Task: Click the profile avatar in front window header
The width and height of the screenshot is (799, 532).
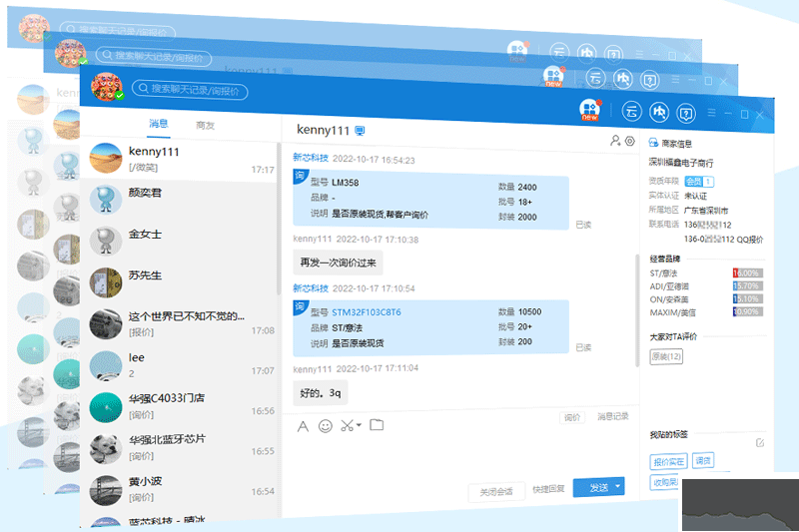Action: coord(107,87)
